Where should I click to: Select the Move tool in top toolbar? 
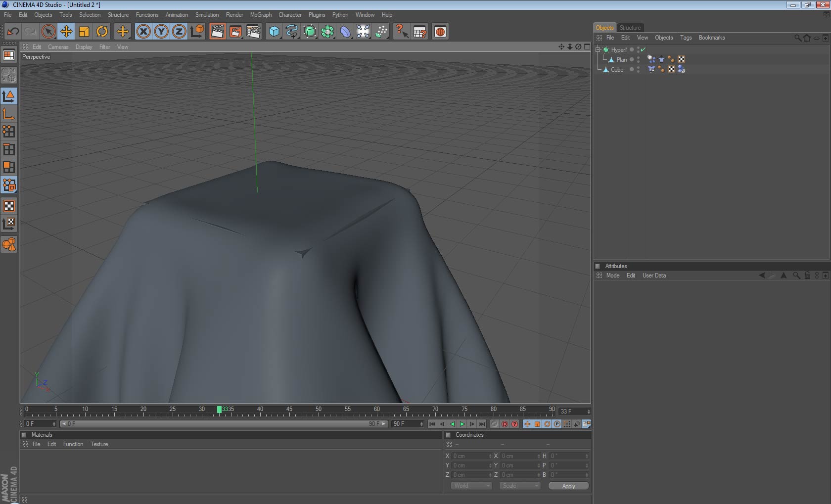tap(66, 32)
